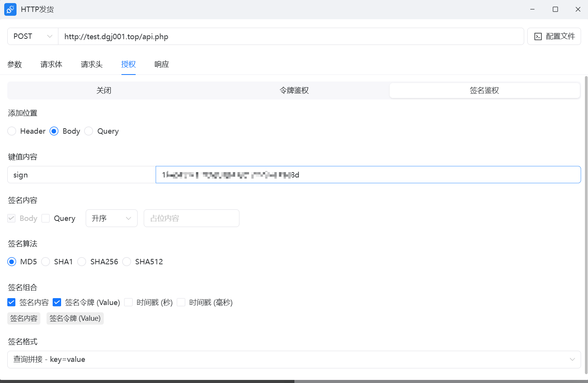Maximize the HTTP发货 window
This screenshot has width=588, height=383.
pyautogui.click(x=555, y=10)
